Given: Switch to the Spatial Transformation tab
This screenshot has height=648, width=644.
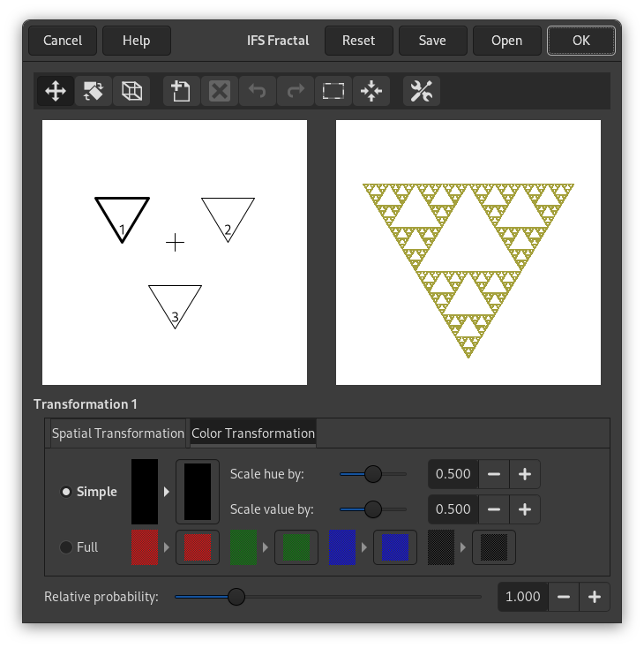Looking at the screenshot, I should coord(117,433).
